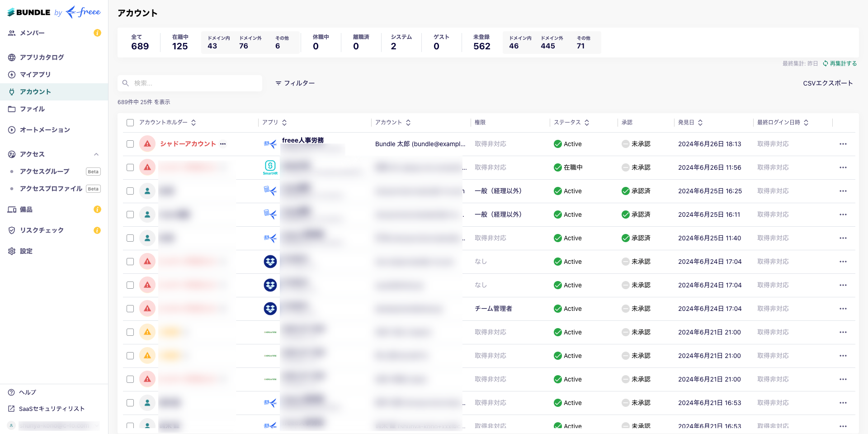This screenshot has height=434, width=868.
Task: Collapse the アクセス sidebar section
Action: coord(96,154)
